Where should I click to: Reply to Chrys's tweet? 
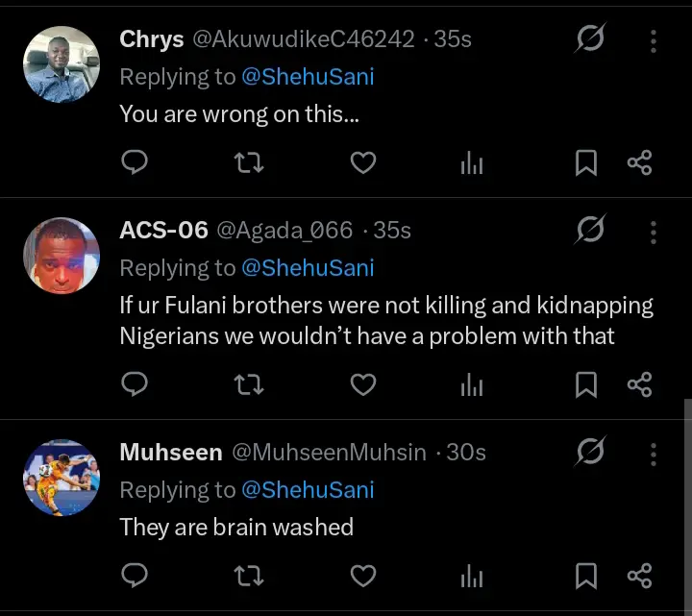[136, 163]
